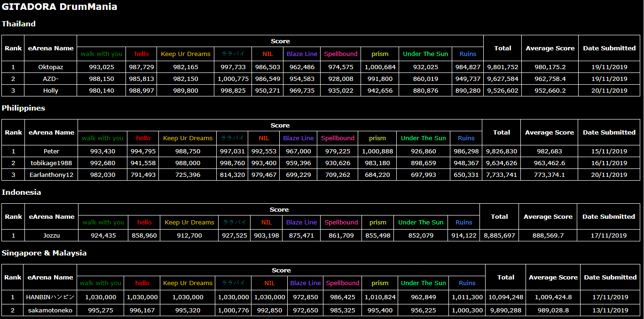The height and width of the screenshot is (319, 644).
Task: Click Earlanthony12's average score 773,374.1
Action: pos(549,175)
